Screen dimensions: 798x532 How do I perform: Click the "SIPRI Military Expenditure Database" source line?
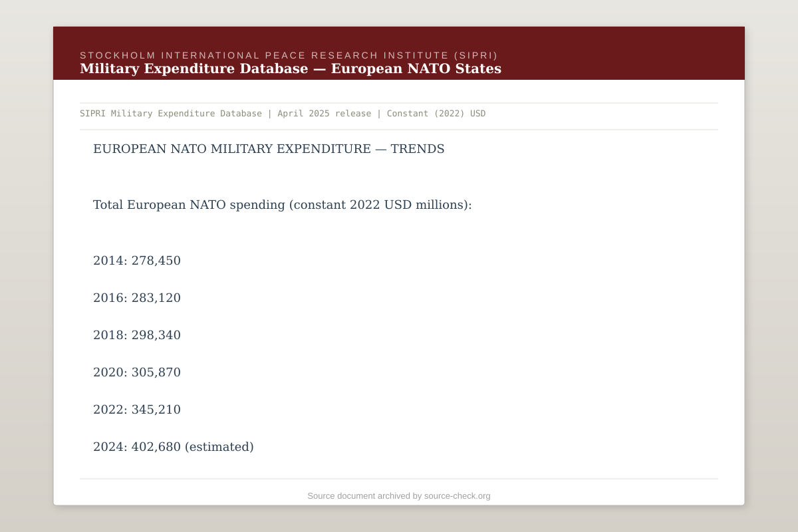click(x=171, y=113)
